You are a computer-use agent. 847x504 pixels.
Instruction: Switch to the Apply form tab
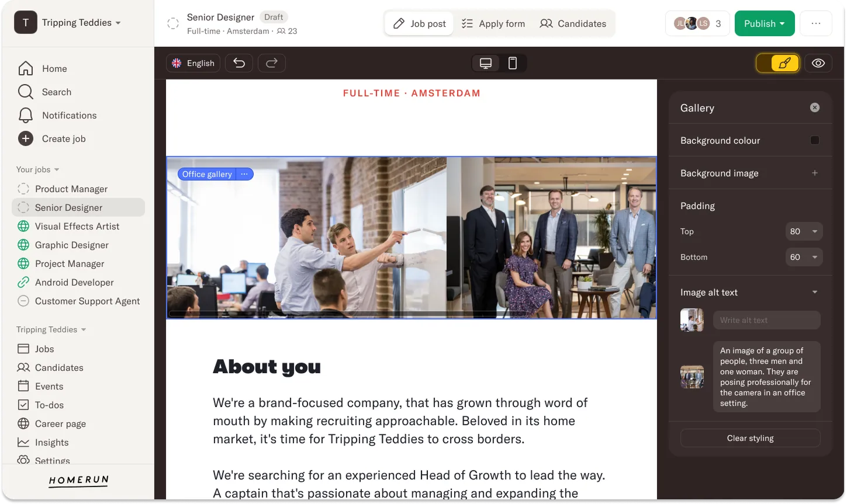[x=493, y=23]
